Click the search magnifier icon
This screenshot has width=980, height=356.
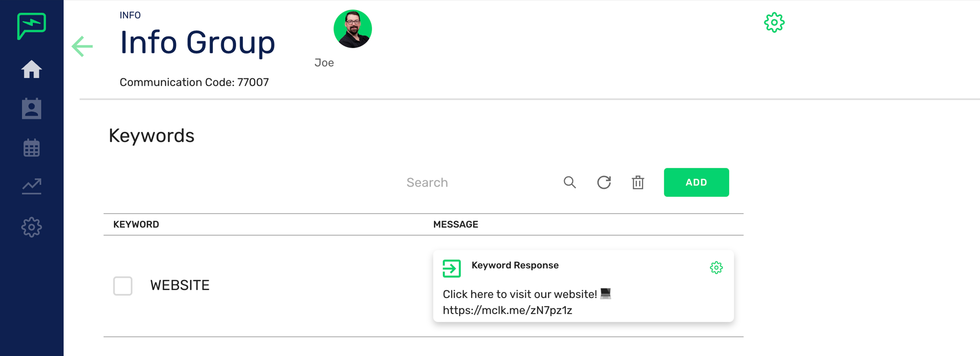(570, 182)
